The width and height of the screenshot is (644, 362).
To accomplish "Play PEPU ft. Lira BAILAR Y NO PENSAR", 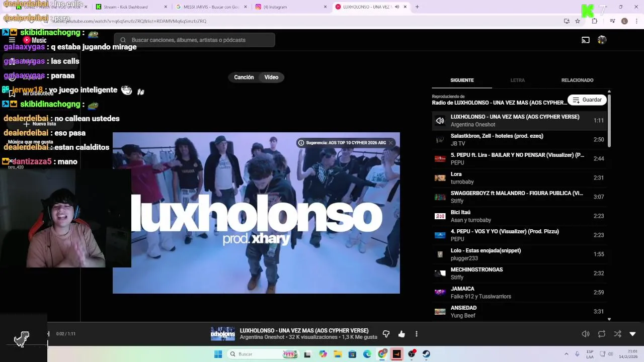I will coord(519,159).
